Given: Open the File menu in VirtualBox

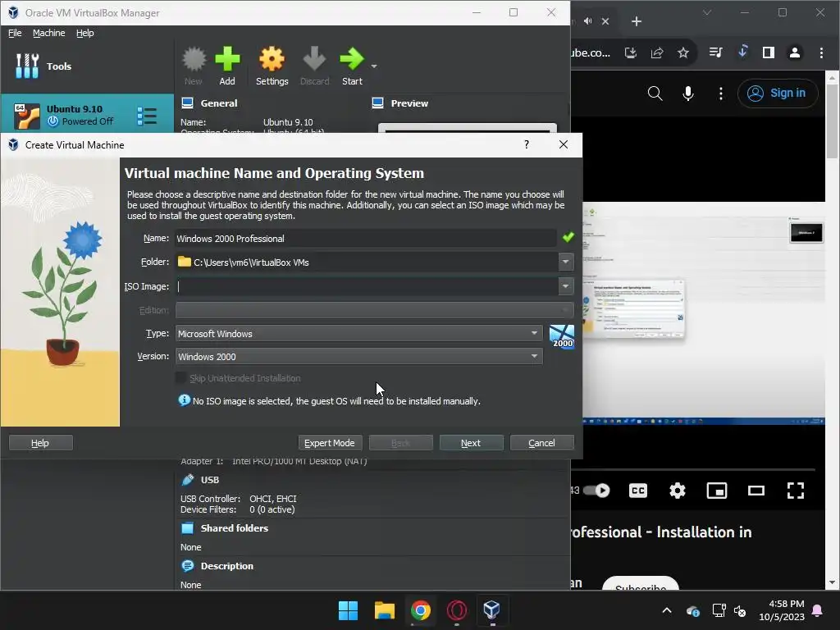Looking at the screenshot, I should pyautogui.click(x=15, y=33).
